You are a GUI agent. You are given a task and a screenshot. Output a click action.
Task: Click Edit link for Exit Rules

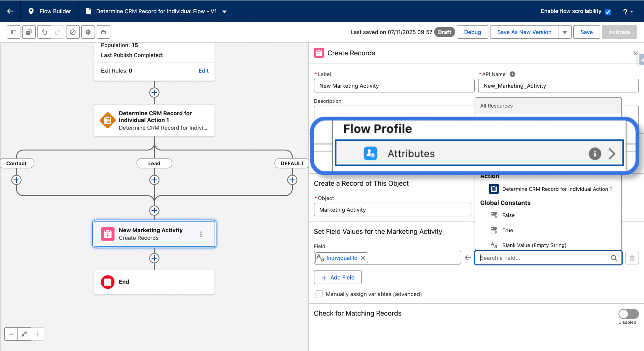203,71
